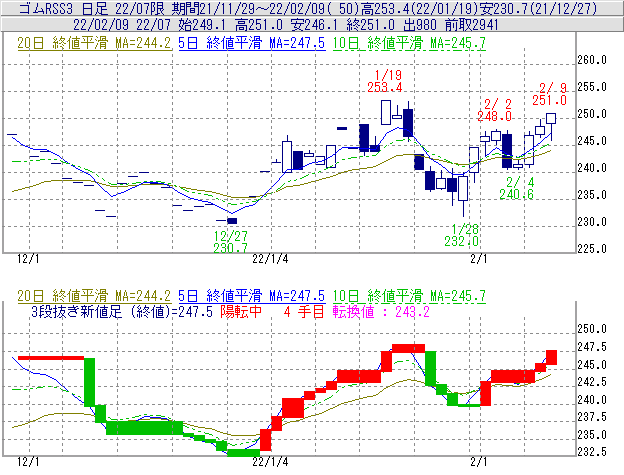Click the 20日 終値平滑 MA=244.2 link in lower chart
624x475 pixels.
94,296
